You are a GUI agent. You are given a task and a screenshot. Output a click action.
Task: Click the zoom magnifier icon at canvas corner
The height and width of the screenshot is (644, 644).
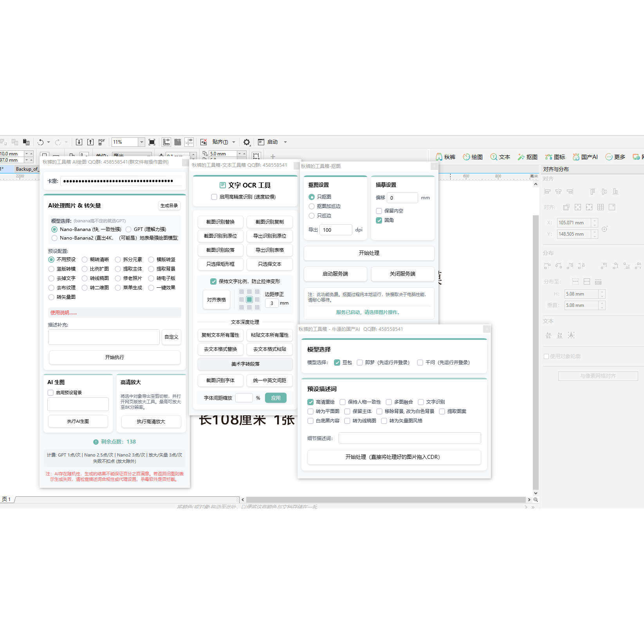click(536, 500)
